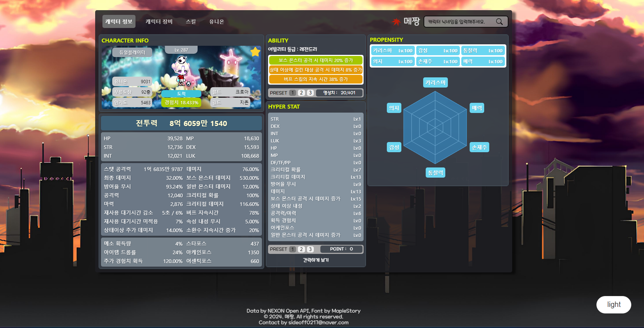644x328 pixels.
Task: Click the 감성 label beside the radar chart
Action: point(394,147)
